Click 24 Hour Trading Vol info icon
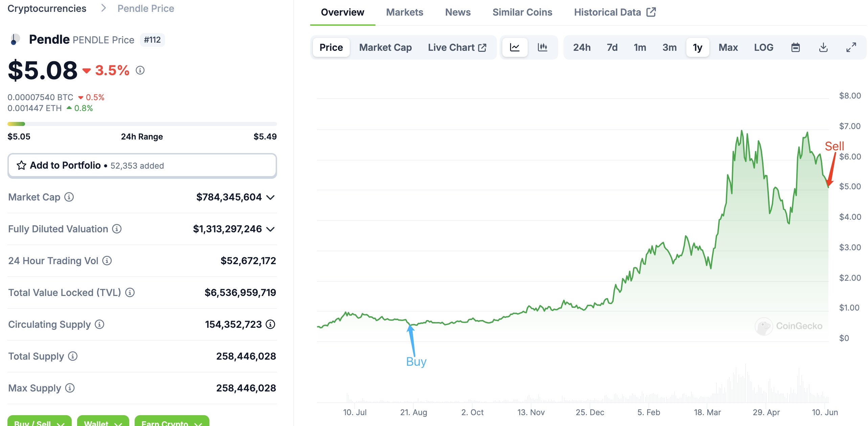Viewport: 868px width, 426px height. click(107, 260)
